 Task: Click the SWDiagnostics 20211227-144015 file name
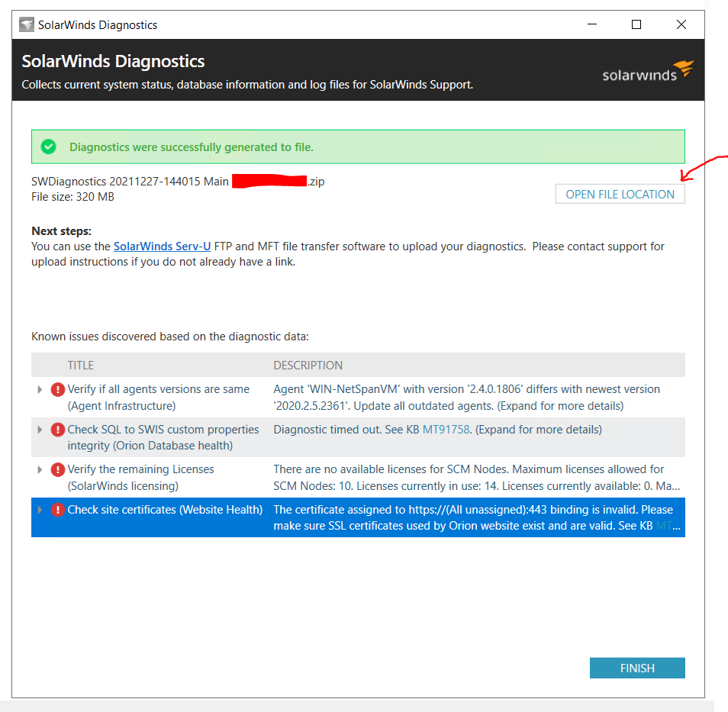[x=178, y=182]
